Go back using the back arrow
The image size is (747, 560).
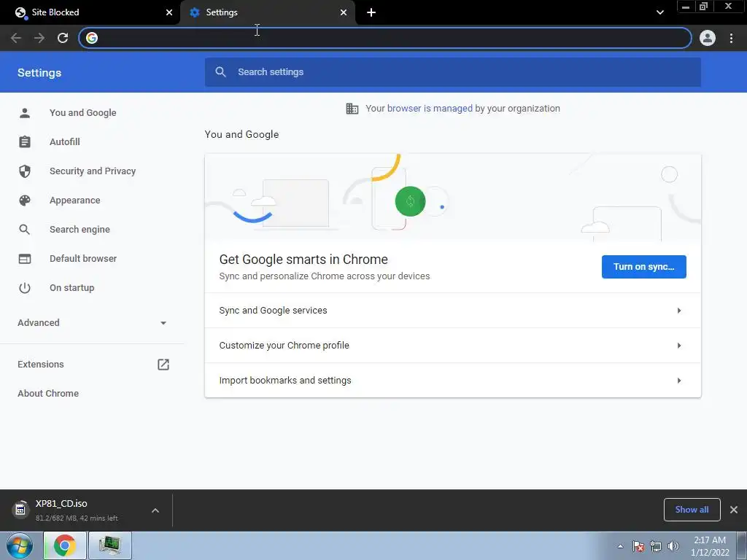(16, 38)
